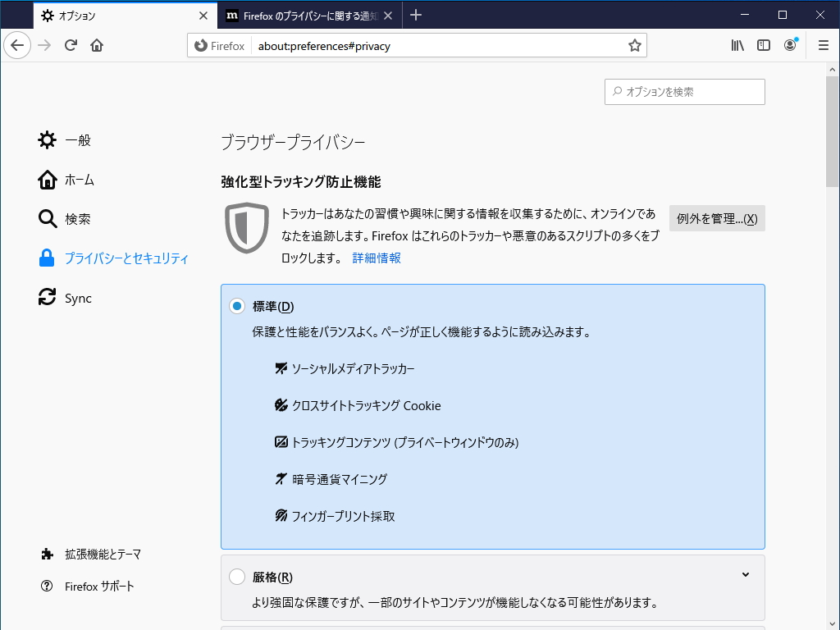840x630 pixels.
Task: Select the Home icon in the toolbar
Action: pos(97,45)
